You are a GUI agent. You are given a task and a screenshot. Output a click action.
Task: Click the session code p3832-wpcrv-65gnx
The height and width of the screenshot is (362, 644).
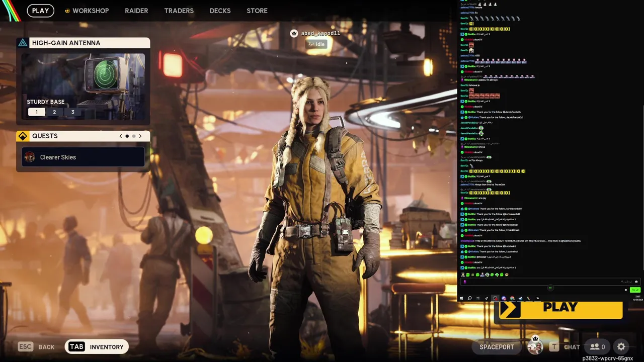pyautogui.click(x=608, y=358)
